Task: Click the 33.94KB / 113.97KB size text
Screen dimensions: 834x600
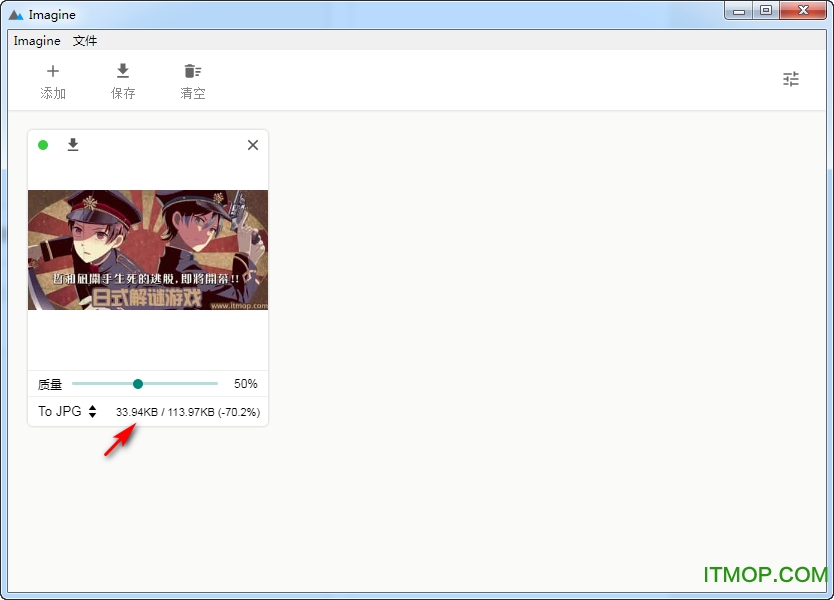Action: [x=188, y=412]
